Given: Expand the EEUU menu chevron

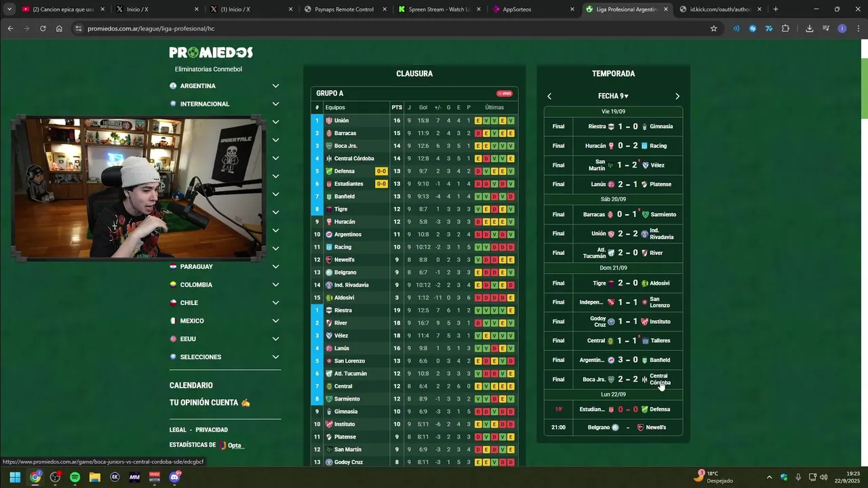Looking at the screenshot, I should click(x=275, y=339).
